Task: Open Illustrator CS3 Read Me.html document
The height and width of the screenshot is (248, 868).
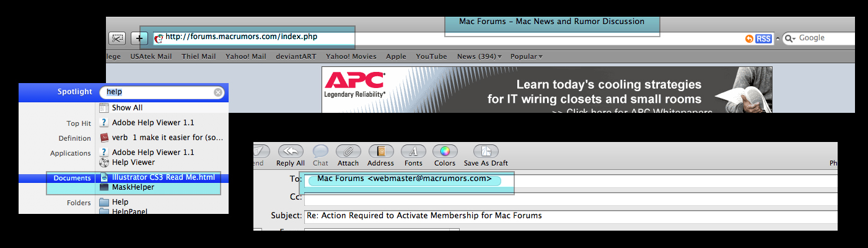Action: point(163,177)
